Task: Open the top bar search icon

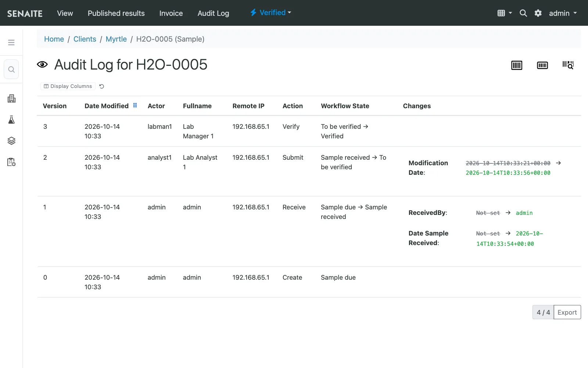Action: coord(523,13)
